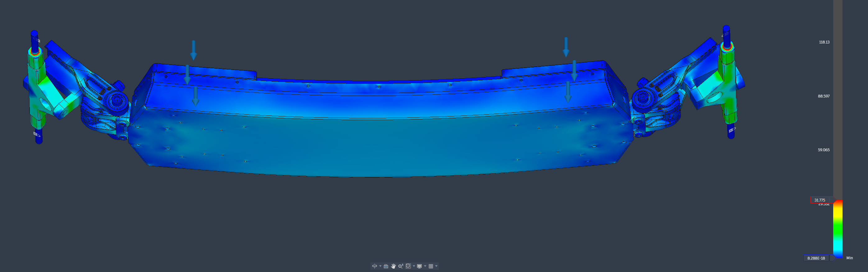This screenshot has height=272, width=868.
Task: Open the Grid and Snaps dropdown arrow
Action: [x=436, y=266]
